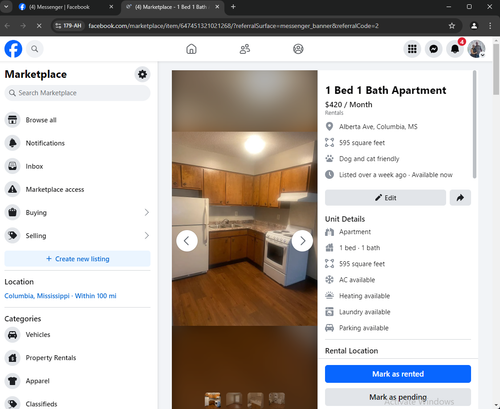
Task: Open the Buying section
Action: (77, 212)
